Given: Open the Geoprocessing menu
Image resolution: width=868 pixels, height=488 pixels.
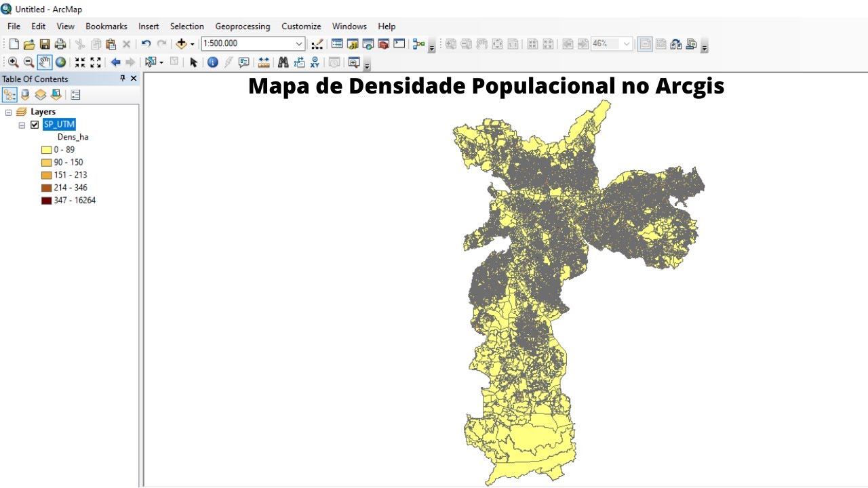Looking at the screenshot, I should pos(243,26).
